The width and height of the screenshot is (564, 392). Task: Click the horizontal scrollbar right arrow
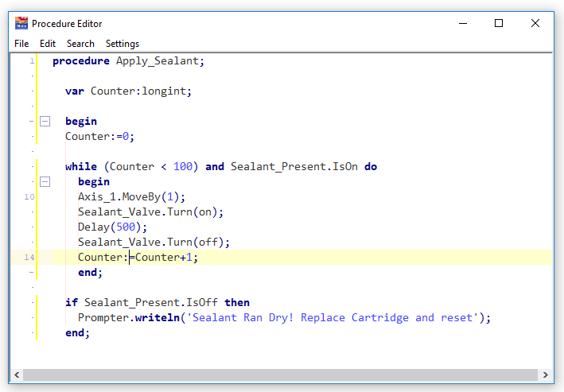click(546, 375)
